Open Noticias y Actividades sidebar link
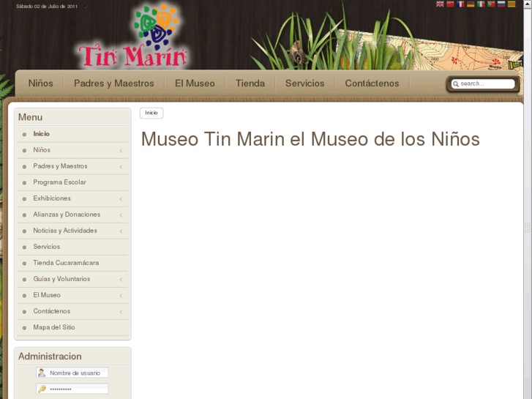The image size is (532, 399). [65, 231]
